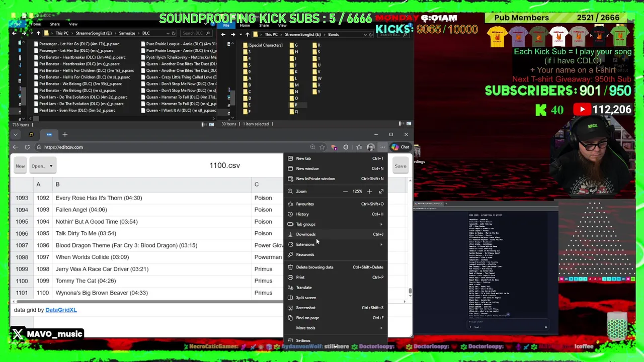The image size is (644, 362).
Task: Click Samesize in DLC window breadcrumb
Action: point(127,33)
